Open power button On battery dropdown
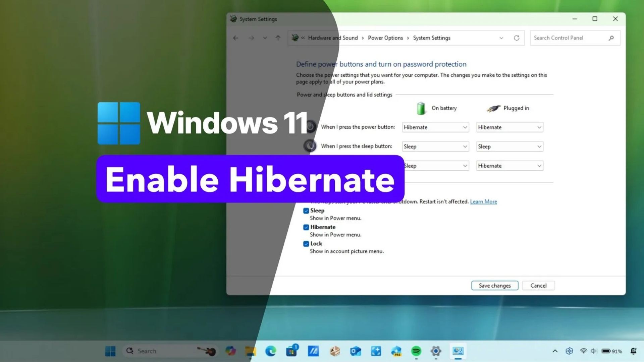The width and height of the screenshot is (644, 362). pos(435,127)
